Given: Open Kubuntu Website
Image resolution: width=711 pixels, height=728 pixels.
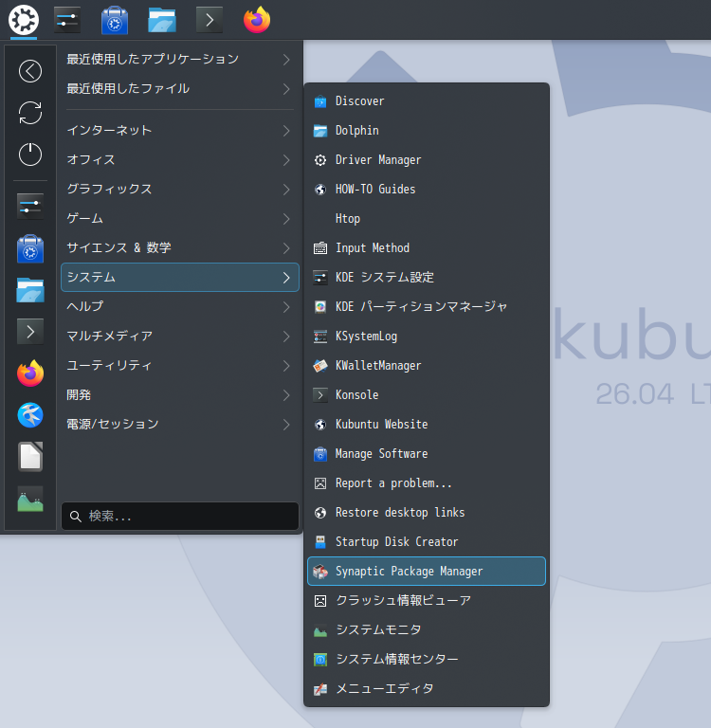Looking at the screenshot, I should point(427,424).
